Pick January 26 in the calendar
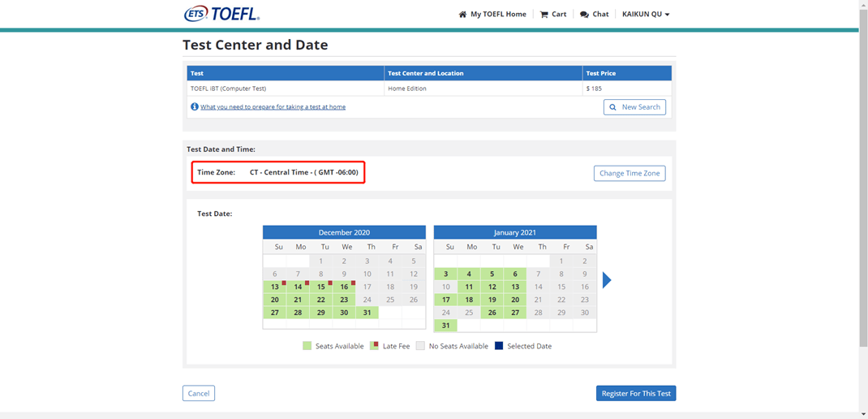This screenshot has width=868, height=419. pyautogui.click(x=492, y=313)
